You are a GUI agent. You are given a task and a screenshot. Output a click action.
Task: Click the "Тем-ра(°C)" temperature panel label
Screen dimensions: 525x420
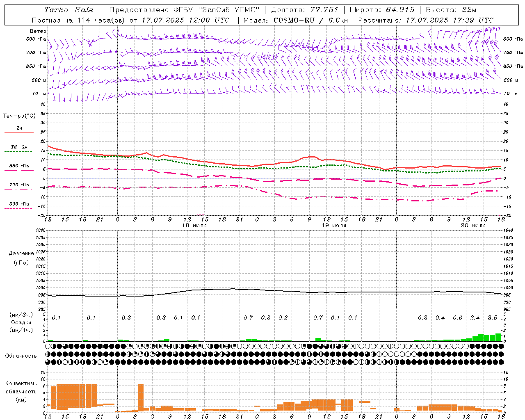pos(19,116)
